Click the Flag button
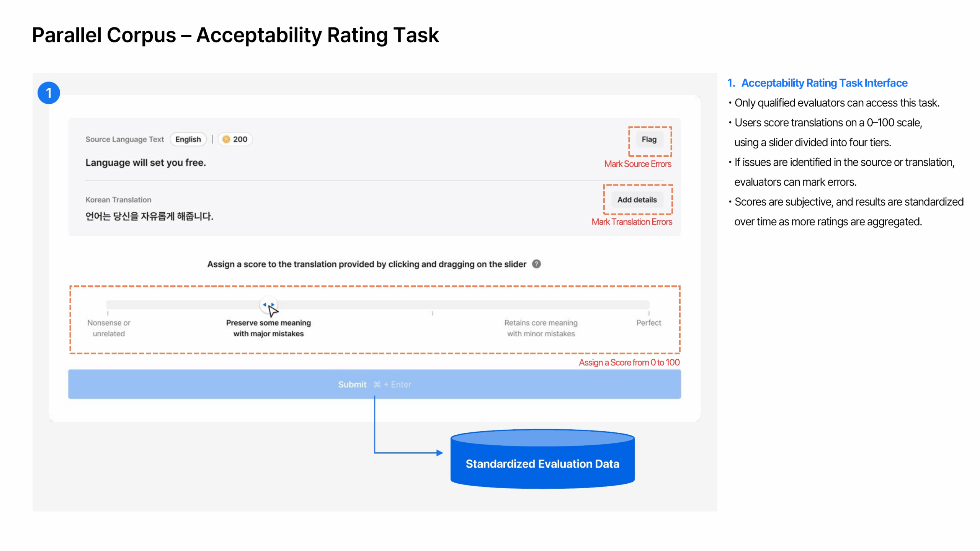The height and width of the screenshot is (551, 980). click(649, 140)
